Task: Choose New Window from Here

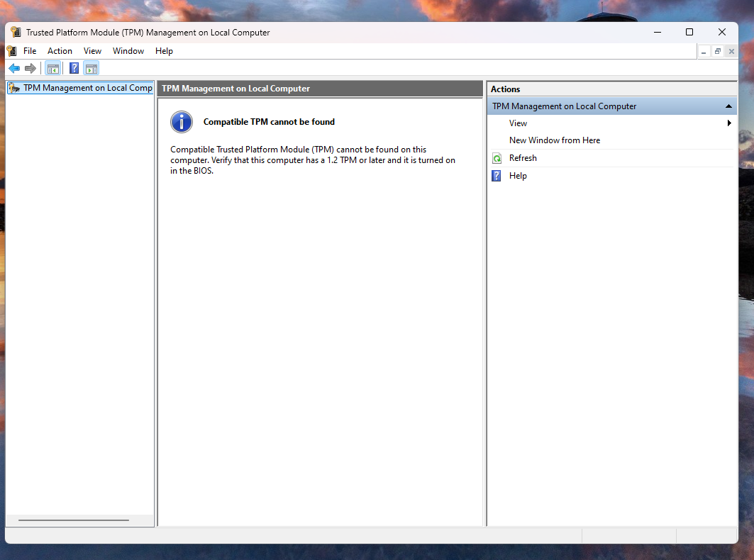Action: coord(555,140)
